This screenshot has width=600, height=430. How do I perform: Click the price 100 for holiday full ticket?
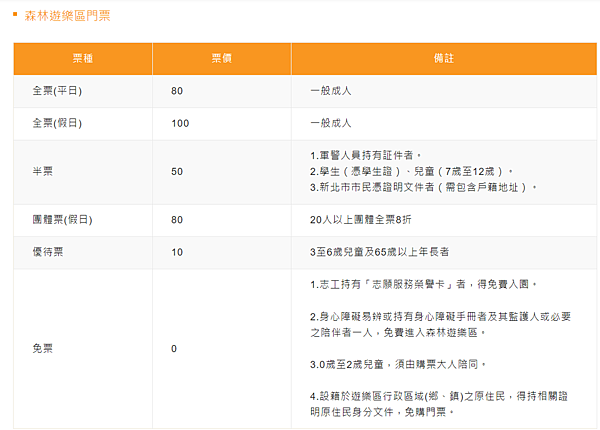(x=180, y=124)
